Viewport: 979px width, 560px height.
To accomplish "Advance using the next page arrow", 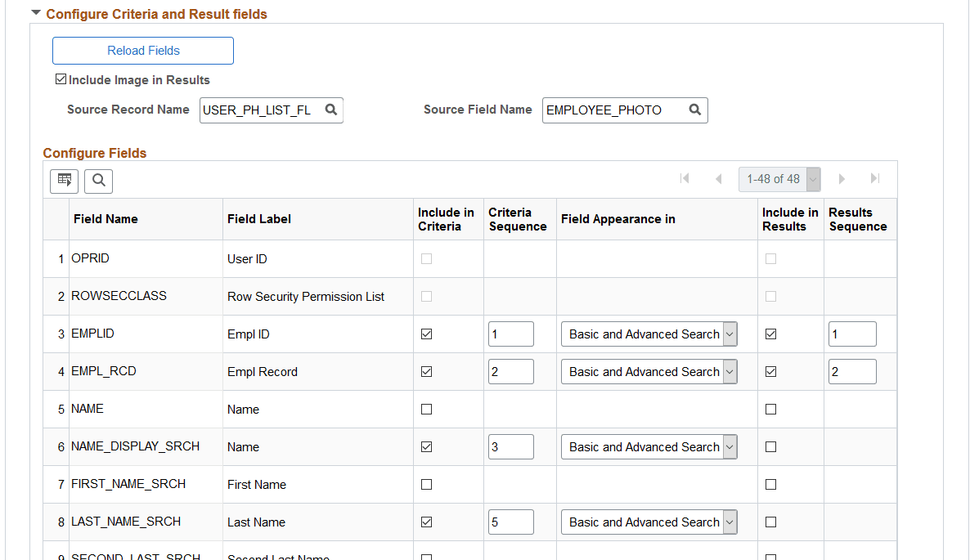I will click(x=842, y=178).
